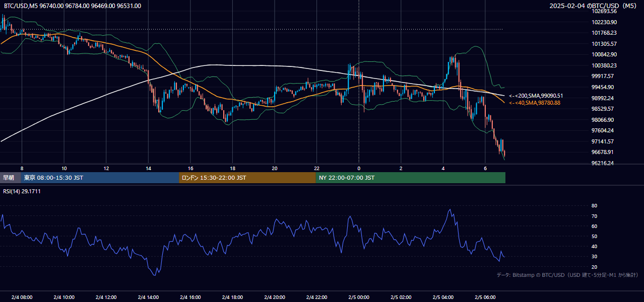Click price axis label 97604.24
This screenshot has height=302, width=644.
coord(603,130)
